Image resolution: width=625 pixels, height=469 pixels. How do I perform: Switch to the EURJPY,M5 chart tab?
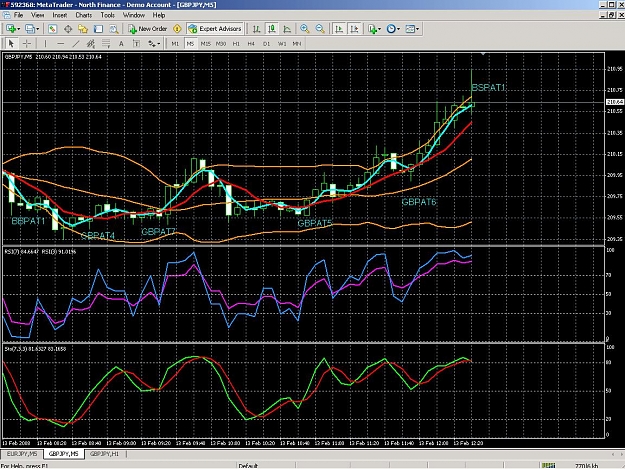[22, 454]
